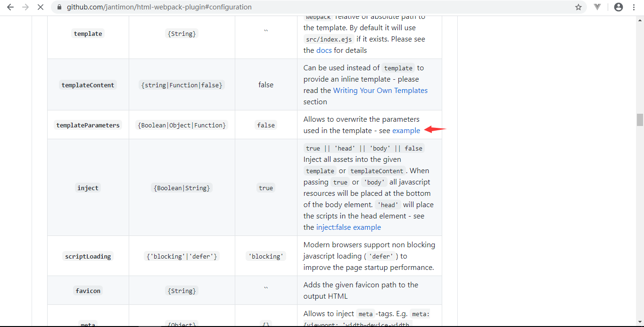Select the scriptLoading option name
Viewport: 644px width, 327px height.
[88, 256]
